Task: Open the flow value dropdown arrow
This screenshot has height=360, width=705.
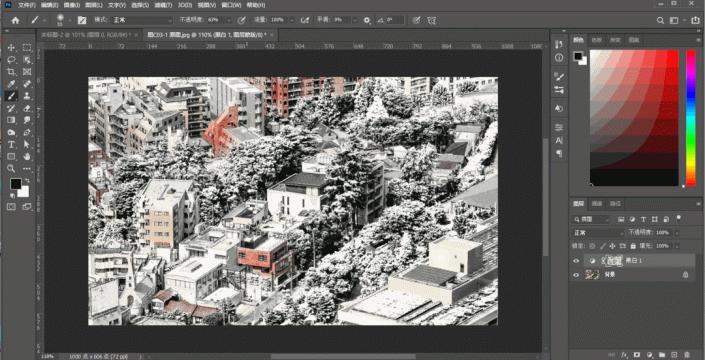Action: pos(292,20)
